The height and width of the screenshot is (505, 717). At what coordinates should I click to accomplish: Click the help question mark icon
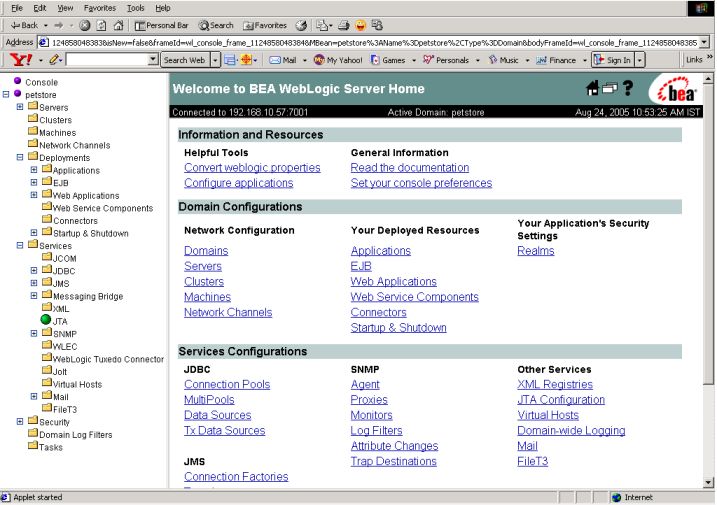coord(628,88)
